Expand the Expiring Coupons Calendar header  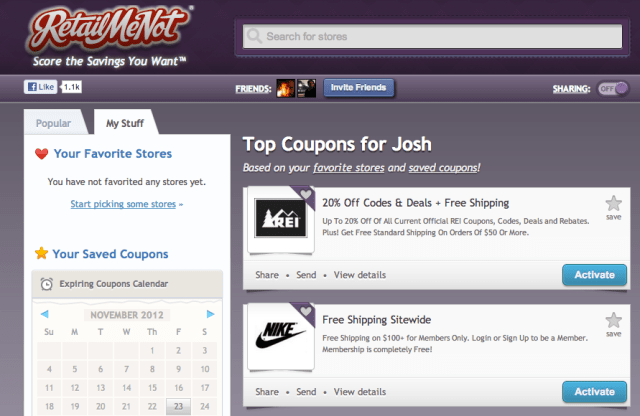pyautogui.click(x=127, y=284)
